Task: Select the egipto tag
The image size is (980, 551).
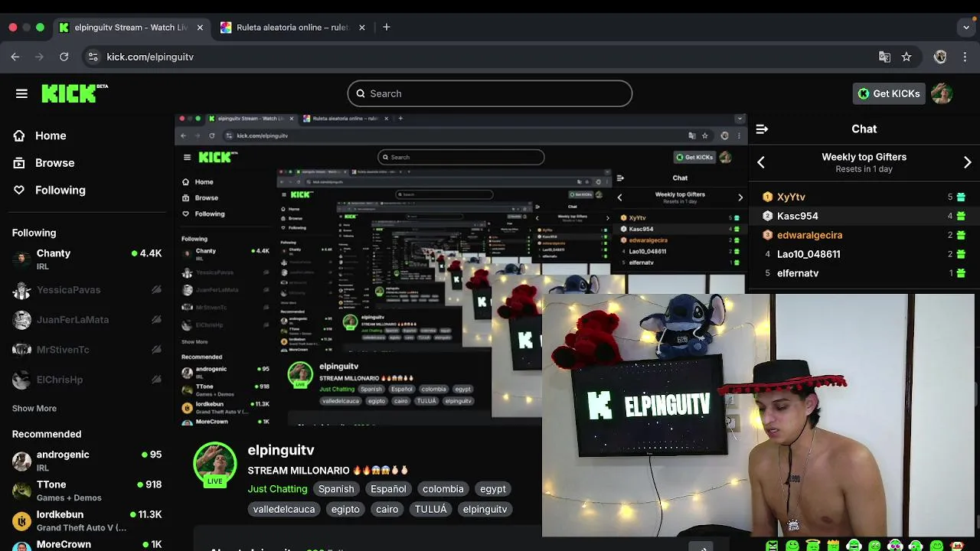Action: click(x=345, y=509)
